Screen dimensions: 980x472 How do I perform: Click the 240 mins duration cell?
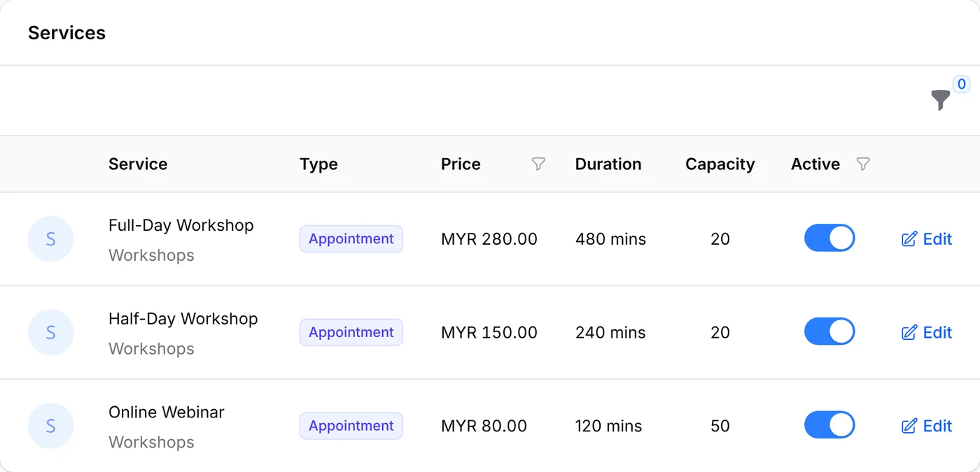pos(610,333)
